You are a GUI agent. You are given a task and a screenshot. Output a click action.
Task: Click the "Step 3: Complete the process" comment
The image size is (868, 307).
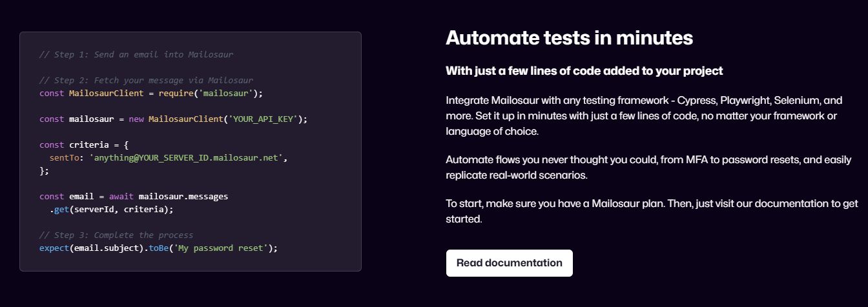click(116, 235)
